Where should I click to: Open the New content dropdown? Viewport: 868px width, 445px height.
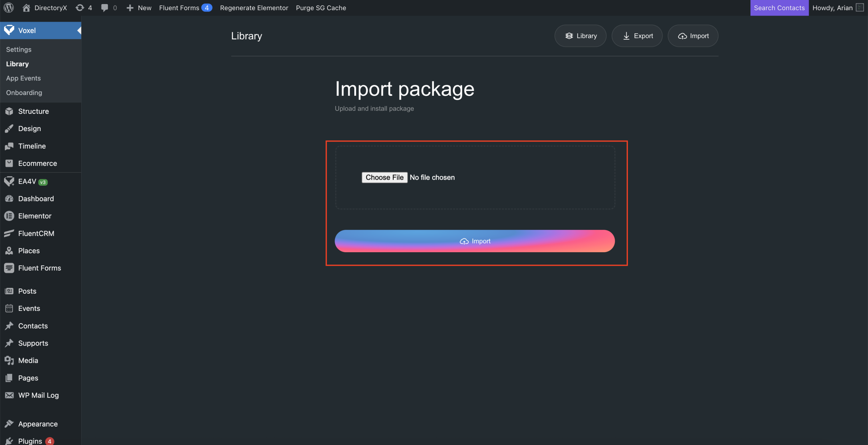click(139, 7)
